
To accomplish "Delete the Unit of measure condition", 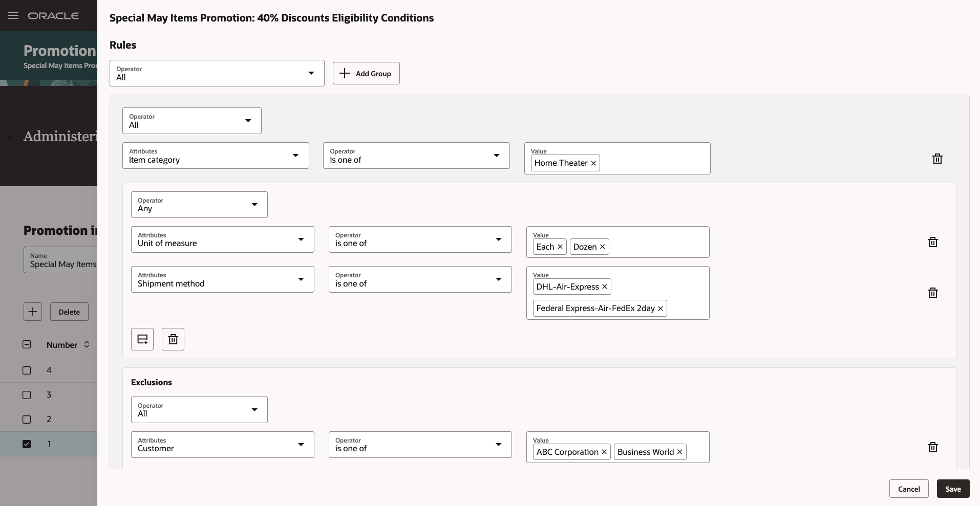I will point(932,243).
